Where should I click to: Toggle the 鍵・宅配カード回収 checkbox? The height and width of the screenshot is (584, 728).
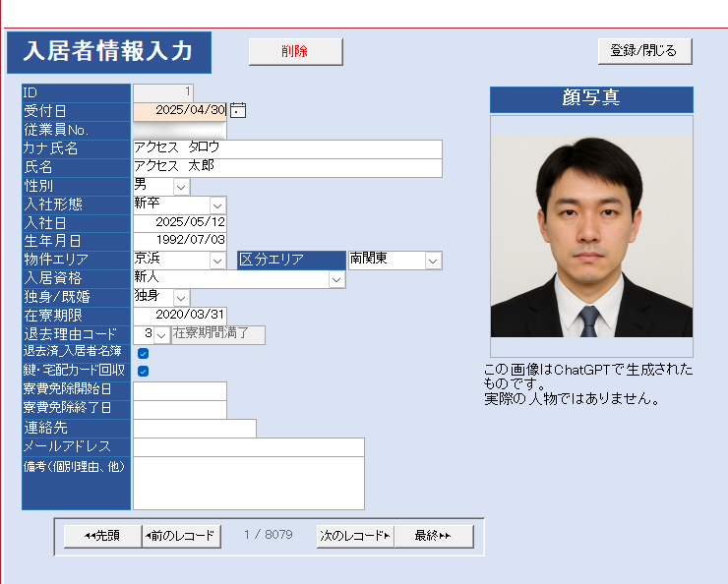[x=143, y=371]
